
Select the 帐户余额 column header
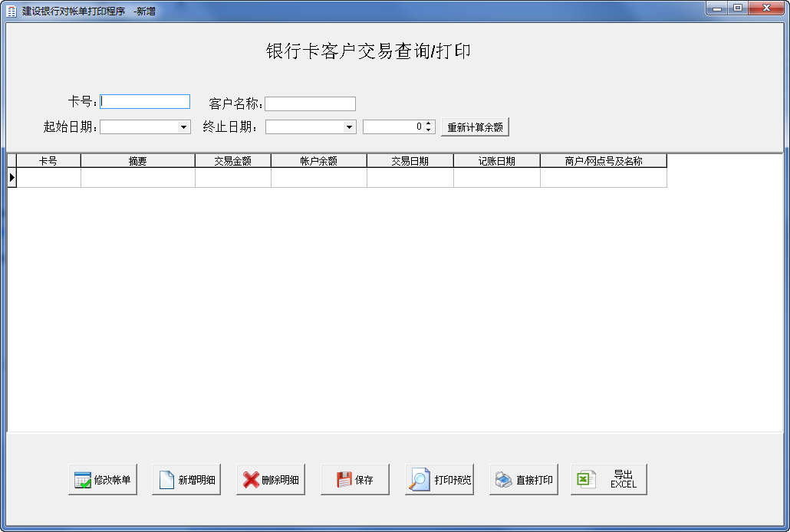pos(319,161)
